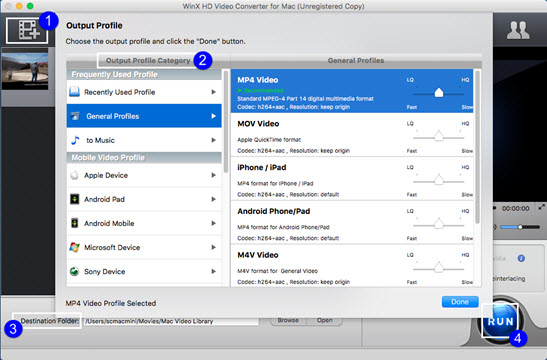547x360 pixels.
Task: Click the Done button
Action: click(460, 302)
